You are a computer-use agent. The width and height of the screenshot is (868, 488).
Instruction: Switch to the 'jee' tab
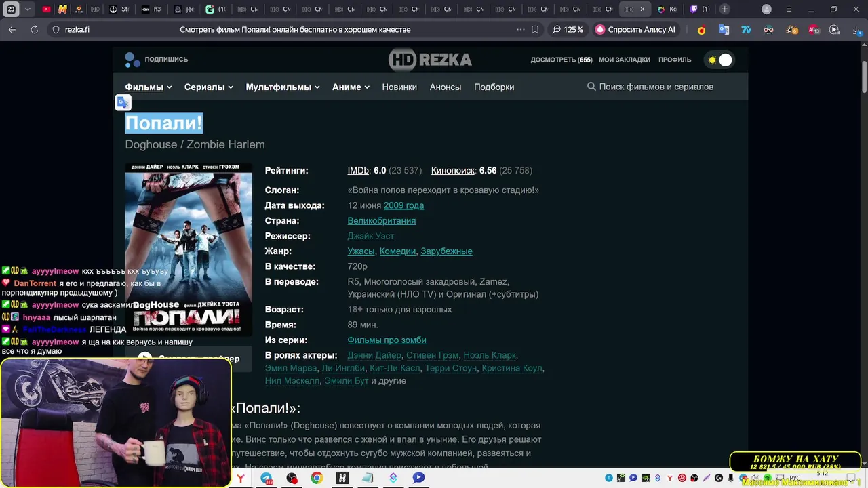click(184, 9)
